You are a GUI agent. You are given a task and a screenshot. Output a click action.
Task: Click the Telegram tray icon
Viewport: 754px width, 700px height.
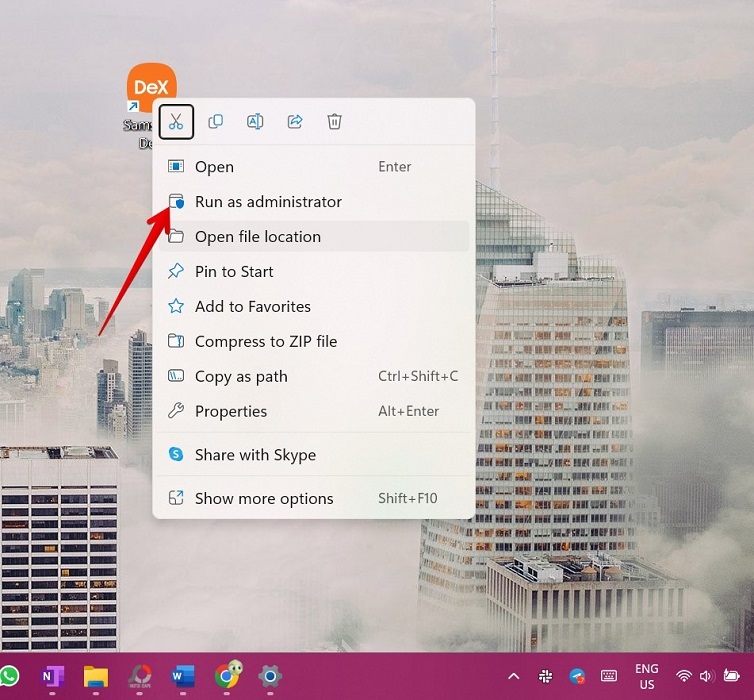pyautogui.click(x=577, y=676)
